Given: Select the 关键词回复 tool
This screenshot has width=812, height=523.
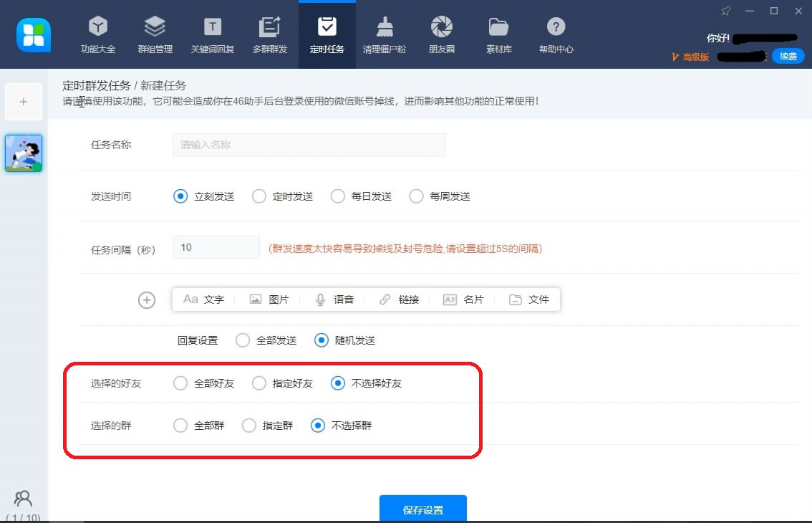Looking at the screenshot, I should click(x=212, y=34).
